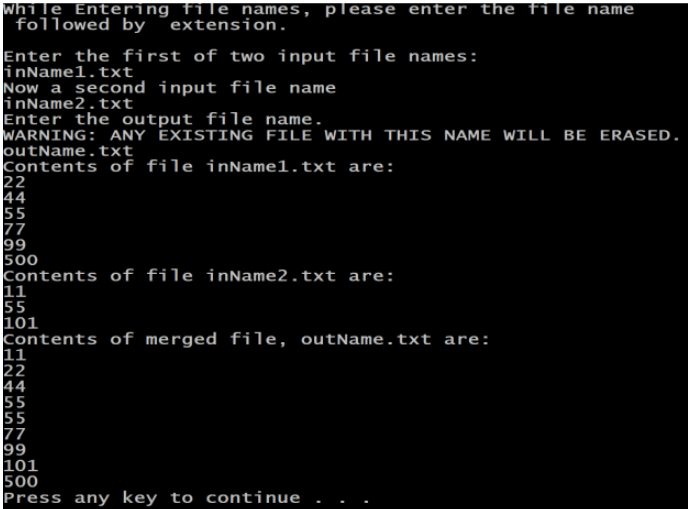Click the last value 500 in merged output

pos(20,481)
